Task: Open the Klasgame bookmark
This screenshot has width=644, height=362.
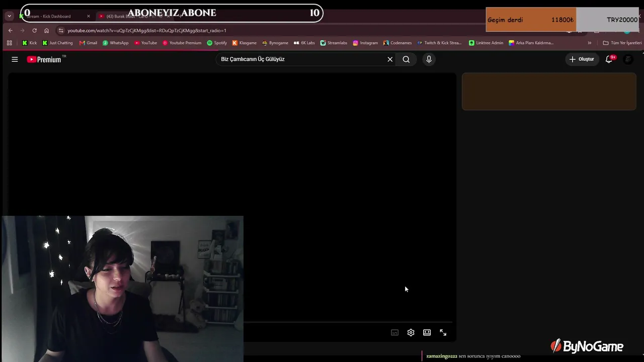Action: click(x=245, y=43)
